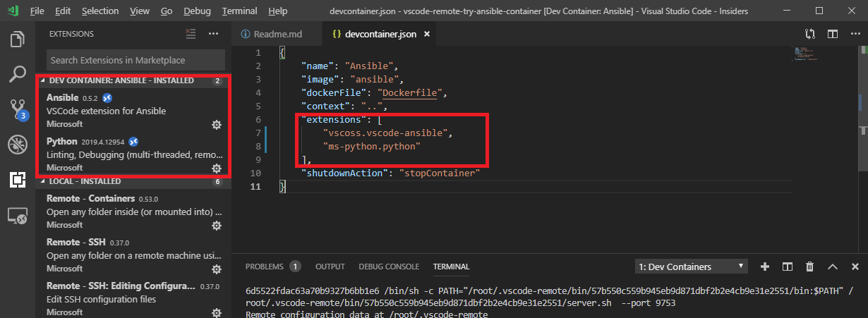
Task: Click the remote badge next to Ansible
Action: [107, 97]
